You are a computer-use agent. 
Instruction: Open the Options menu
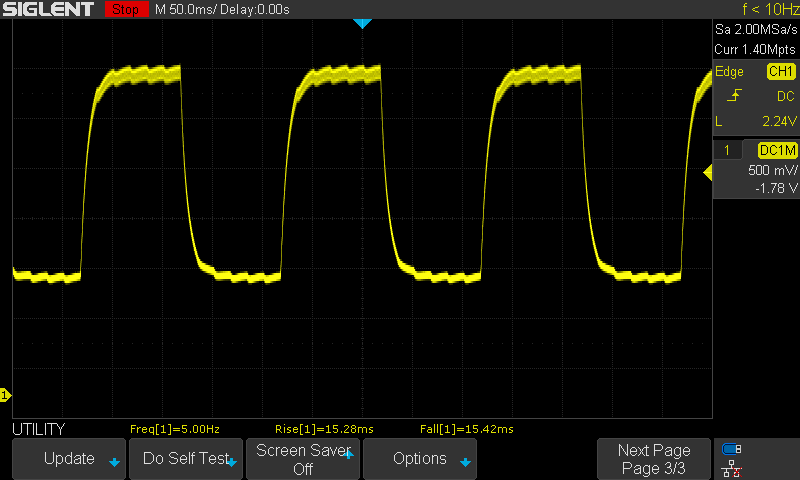click(420, 459)
